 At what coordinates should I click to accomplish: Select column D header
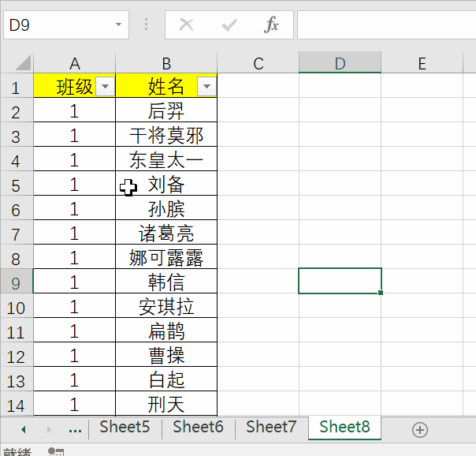(x=340, y=63)
